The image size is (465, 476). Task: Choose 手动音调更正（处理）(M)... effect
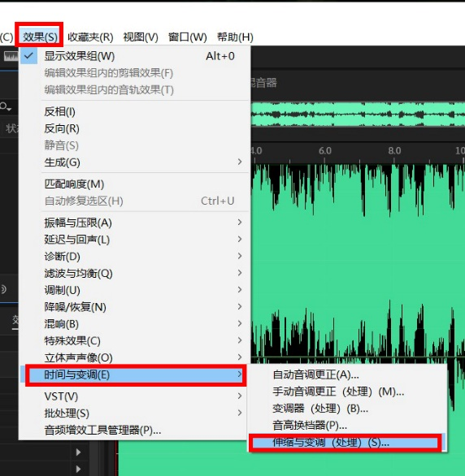pos(347,392)
